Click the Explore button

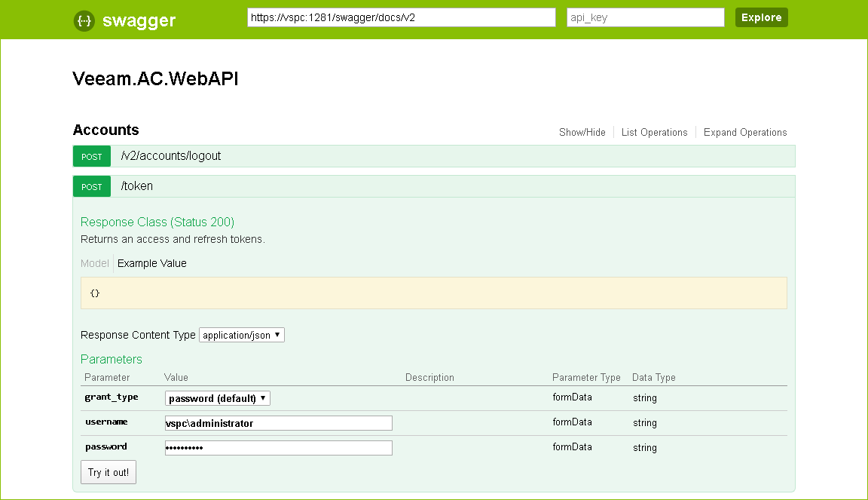point(761,17)
